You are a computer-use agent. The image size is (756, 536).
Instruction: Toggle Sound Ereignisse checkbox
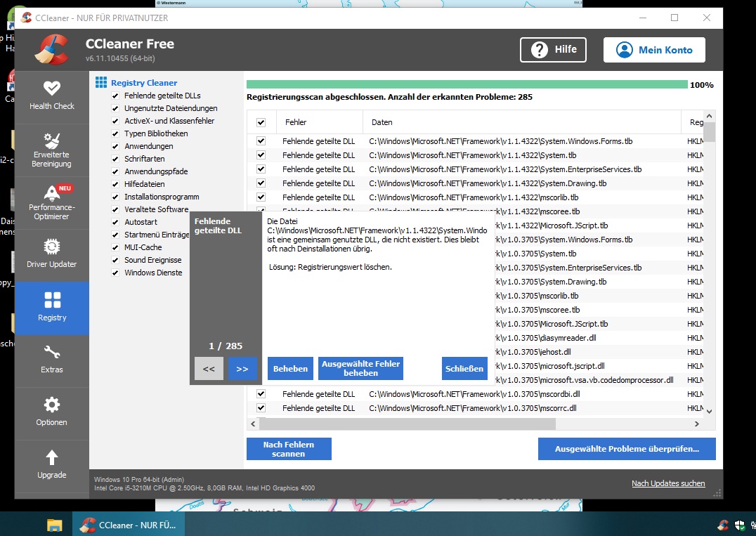click(115, 260)
